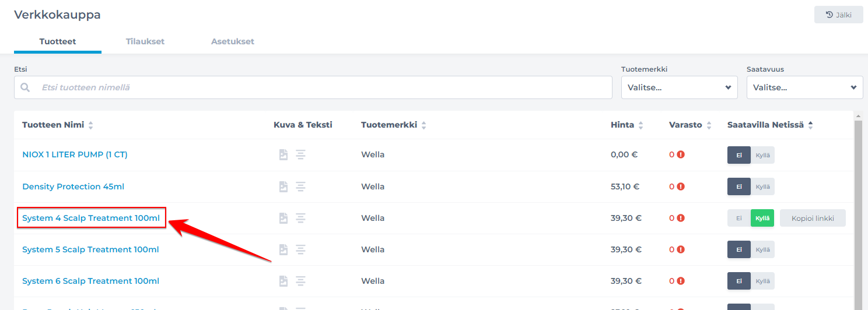Click Kuva & Teksti column header
The width and height of the screenshot is (868, 310).
point(303,125)
